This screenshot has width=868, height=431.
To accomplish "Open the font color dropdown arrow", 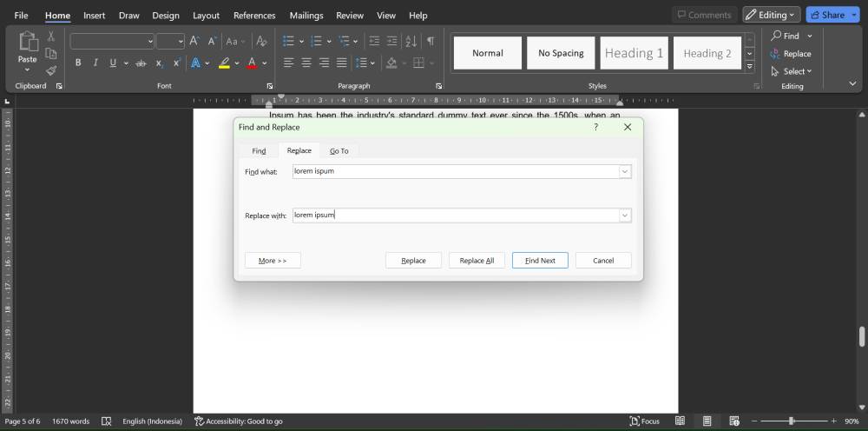I will (x=265, y=63).
